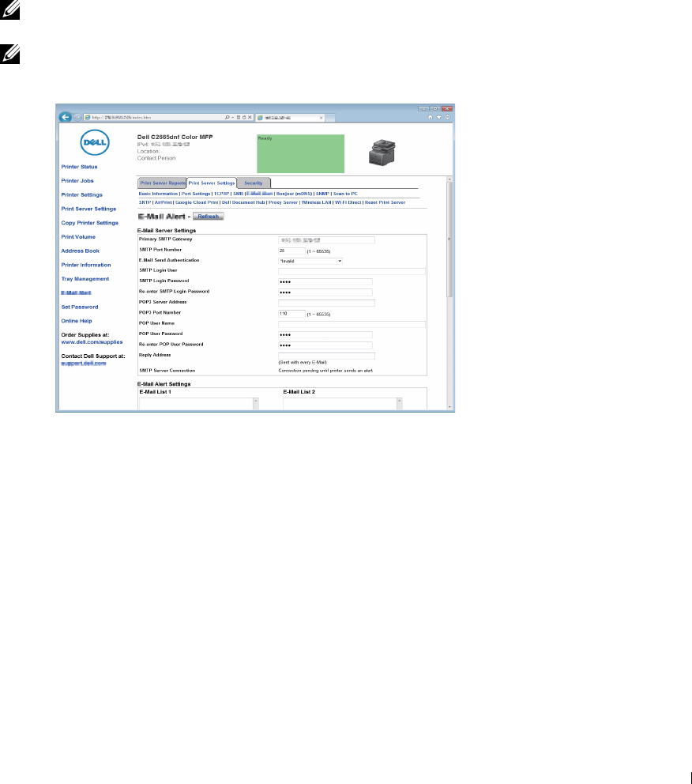Open Basic Information submenu link

coord(158,194)
